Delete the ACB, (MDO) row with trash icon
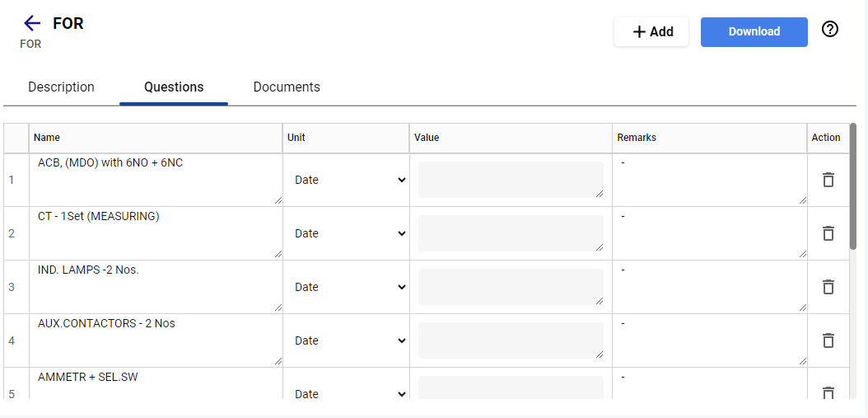Viewport: 868px width, 418px height. 828,180
